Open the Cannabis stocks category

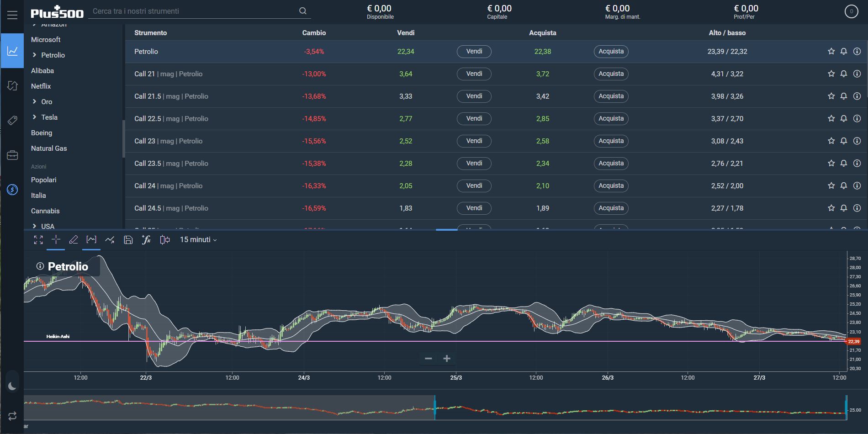[x=45, y=211]
